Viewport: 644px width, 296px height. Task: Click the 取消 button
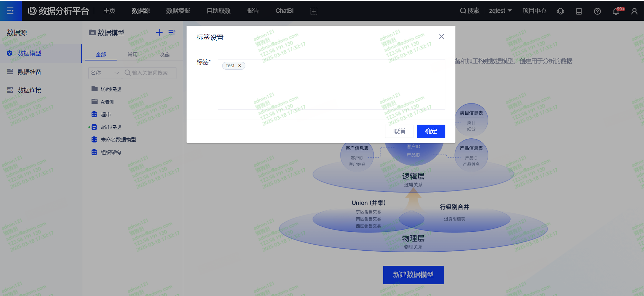[399, 131]
